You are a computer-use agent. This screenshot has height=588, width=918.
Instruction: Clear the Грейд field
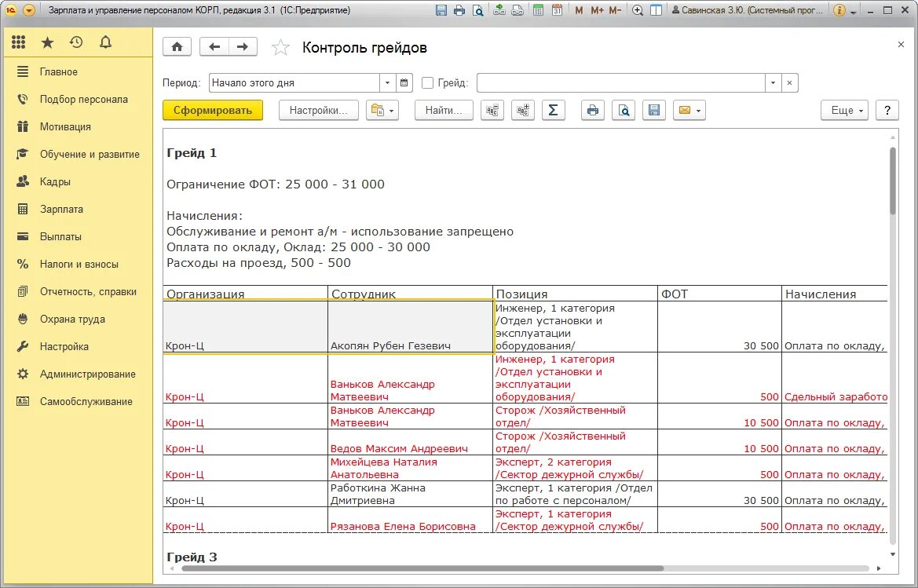coord(789,82)
